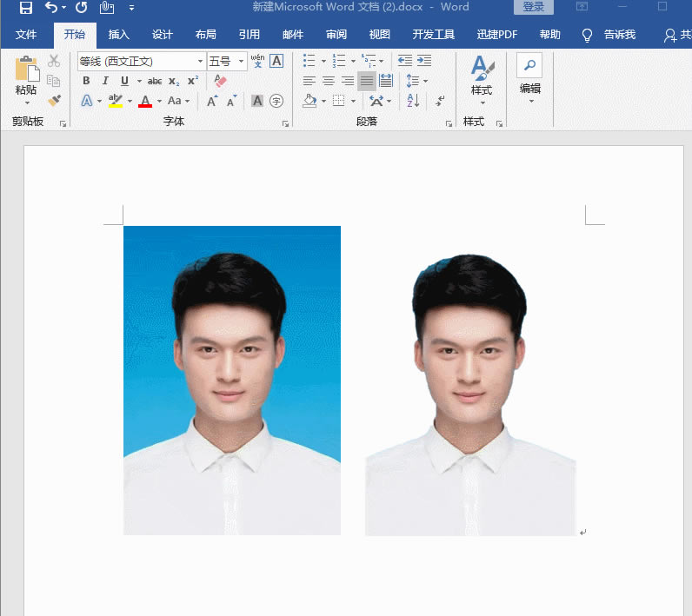This screenshot has height=616, width=692.
Task: Click the 粘贴 paste button
Action: point(26,80)
